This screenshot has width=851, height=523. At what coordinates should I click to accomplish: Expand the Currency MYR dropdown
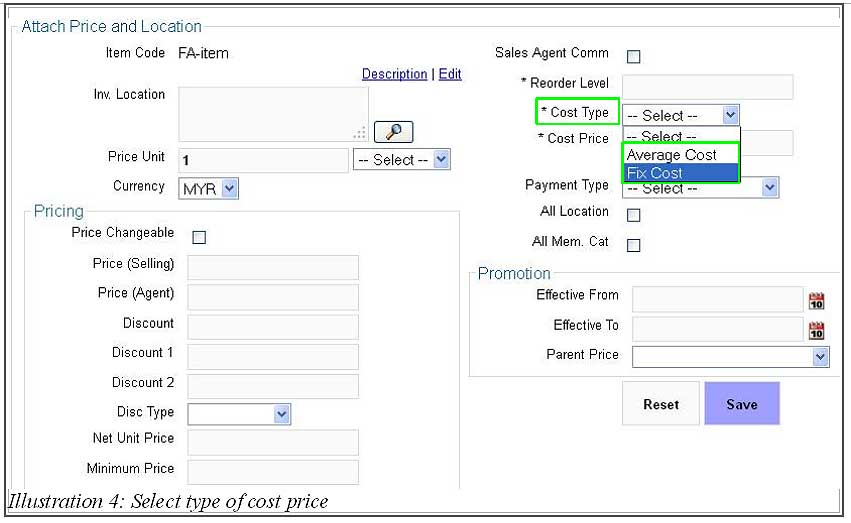tap(208, 189)
